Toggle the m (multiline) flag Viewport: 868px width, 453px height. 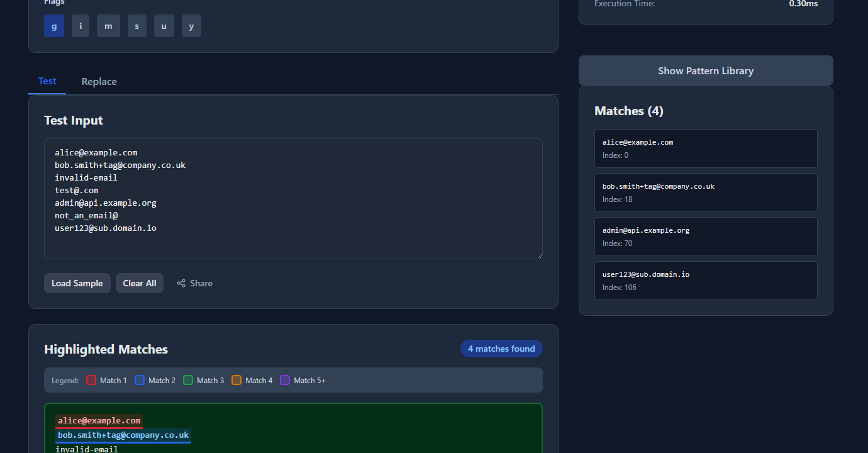tap(108, 26)
